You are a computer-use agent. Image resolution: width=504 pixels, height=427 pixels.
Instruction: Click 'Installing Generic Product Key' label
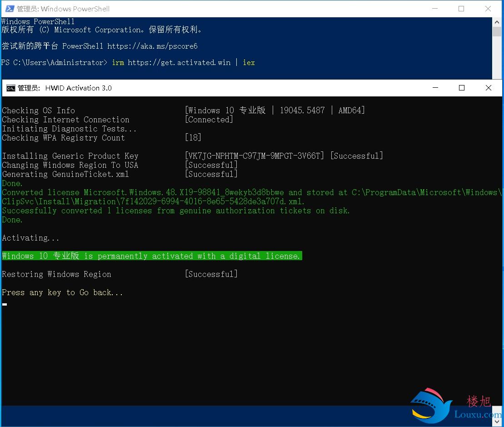tap(70, 156)
